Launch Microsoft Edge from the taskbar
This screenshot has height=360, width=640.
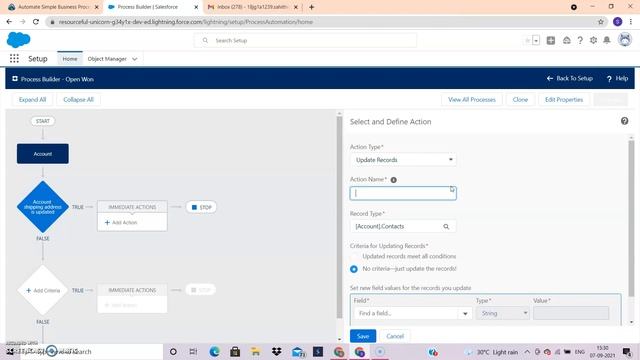(214, 351)
